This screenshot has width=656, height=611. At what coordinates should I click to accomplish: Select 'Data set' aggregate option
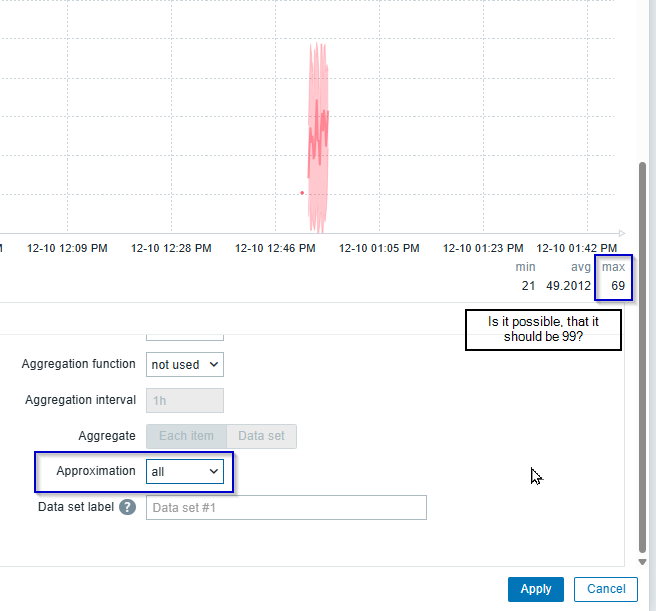pos(261,436)
